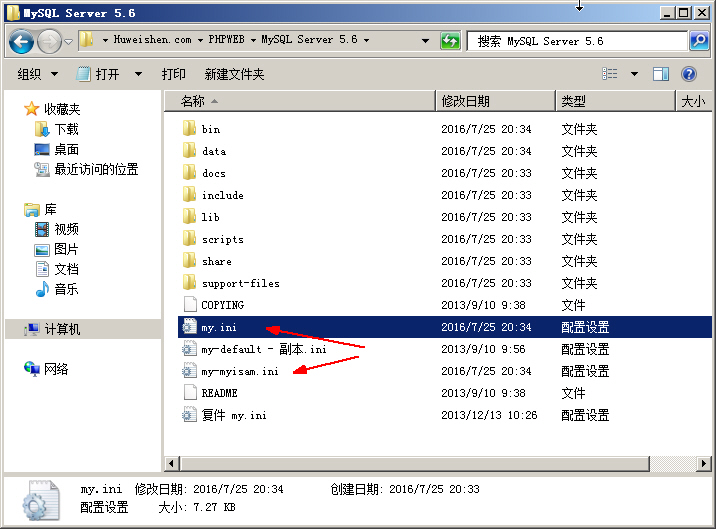
Task: Click 新建文件夹 (New folder) button
Action: tap(234, 74)
